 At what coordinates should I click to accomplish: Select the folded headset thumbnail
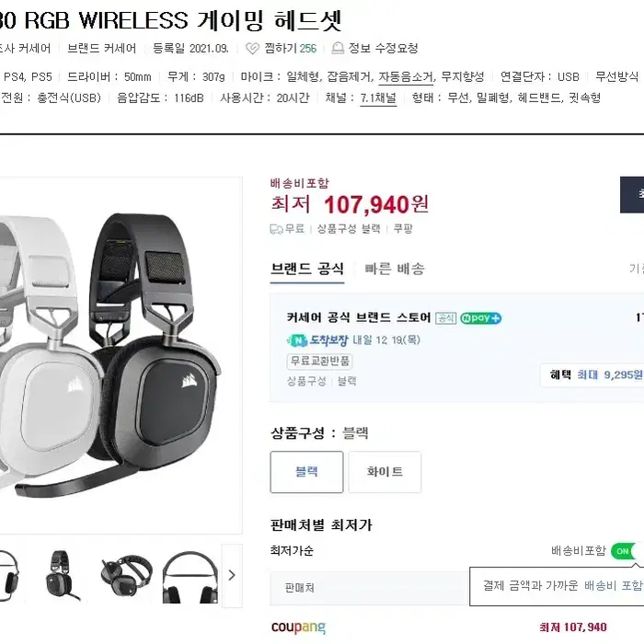(x=126, y=575)
